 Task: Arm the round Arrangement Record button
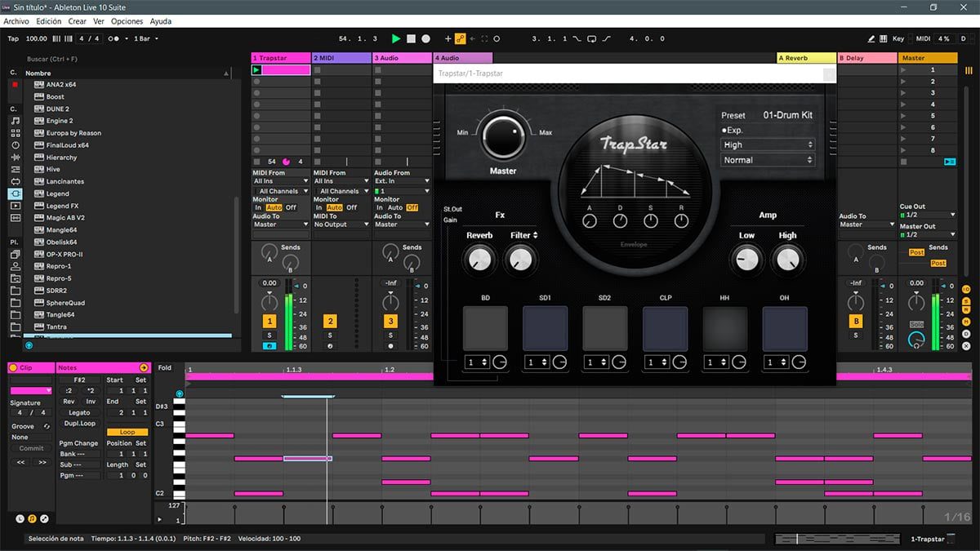pyautogui.click(x=426, y=38)
